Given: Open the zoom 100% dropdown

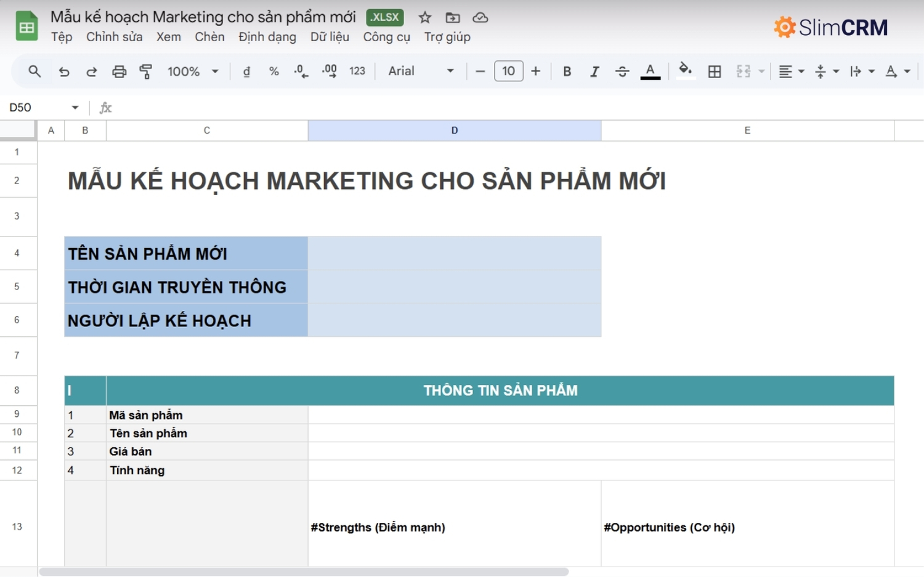Looking at the screenshot, I should pos(193,71).
